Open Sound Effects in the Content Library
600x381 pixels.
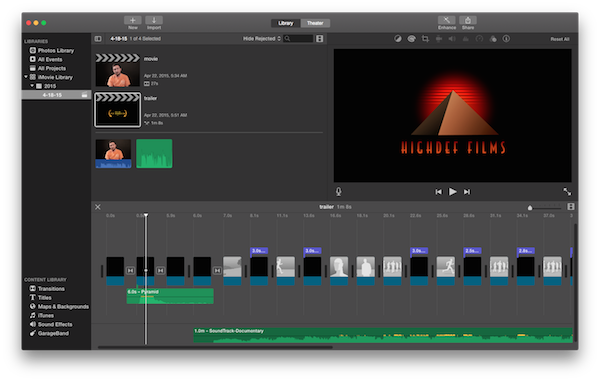(x=56, y=324)
